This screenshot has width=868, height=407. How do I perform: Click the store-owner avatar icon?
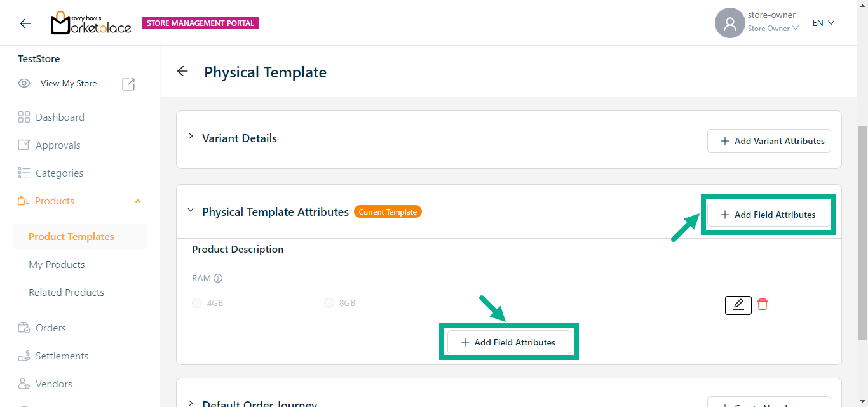pyautogui.click(x=729, y=23)
